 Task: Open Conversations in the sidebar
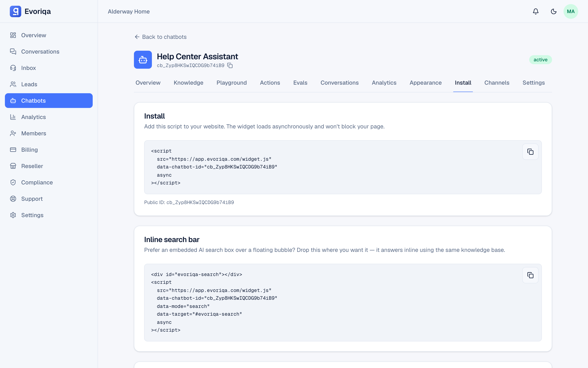[49, 52]
